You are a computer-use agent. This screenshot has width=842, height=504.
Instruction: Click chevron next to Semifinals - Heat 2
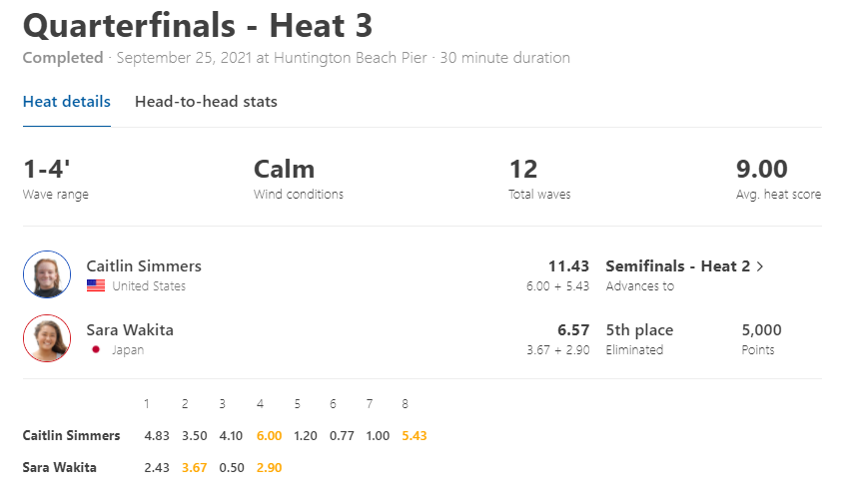(760, 266)
